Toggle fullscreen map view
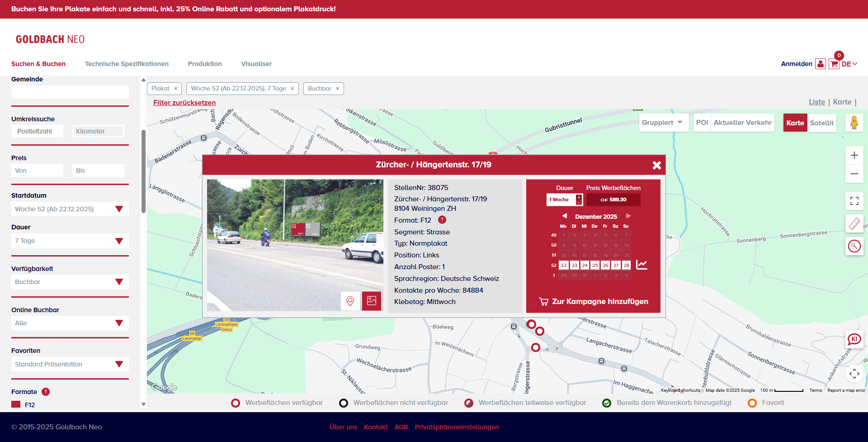This screenshot has width=868, height=442. 854,201
